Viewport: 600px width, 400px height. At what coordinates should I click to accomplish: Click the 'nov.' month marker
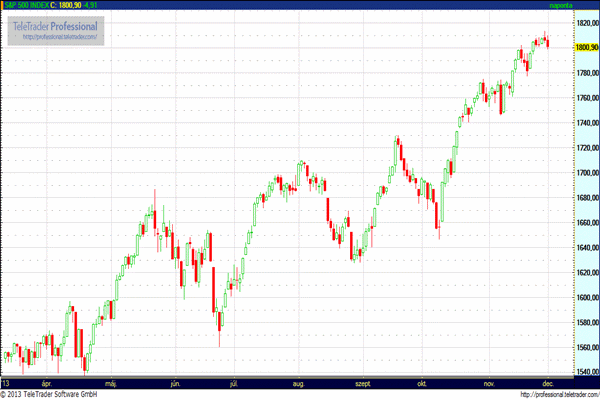pyautogui.click(x=489, y=384)
